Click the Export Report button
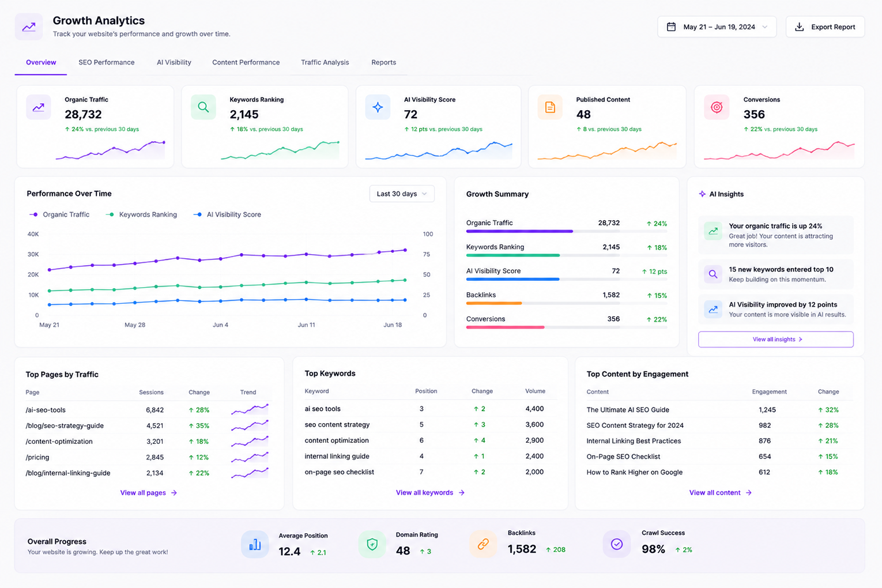Image resolution: width=882 pixels, height=588 pixels. point(825,27)
